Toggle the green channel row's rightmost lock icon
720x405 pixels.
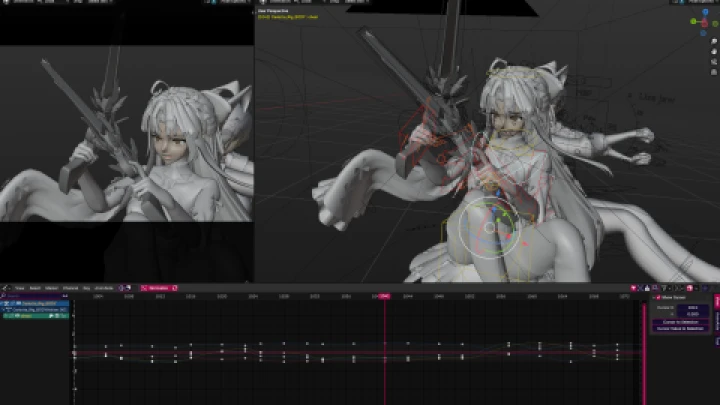click(x=64, y=316)
